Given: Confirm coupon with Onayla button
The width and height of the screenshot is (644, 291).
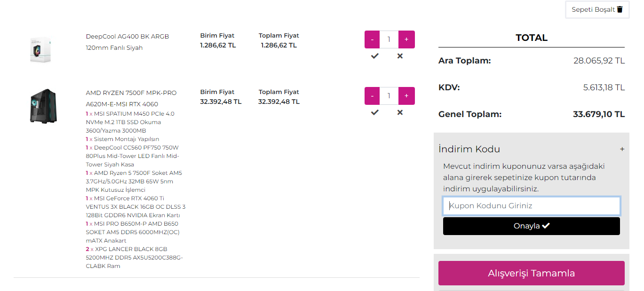Looking at the screenshot, I should coord(532,226).
